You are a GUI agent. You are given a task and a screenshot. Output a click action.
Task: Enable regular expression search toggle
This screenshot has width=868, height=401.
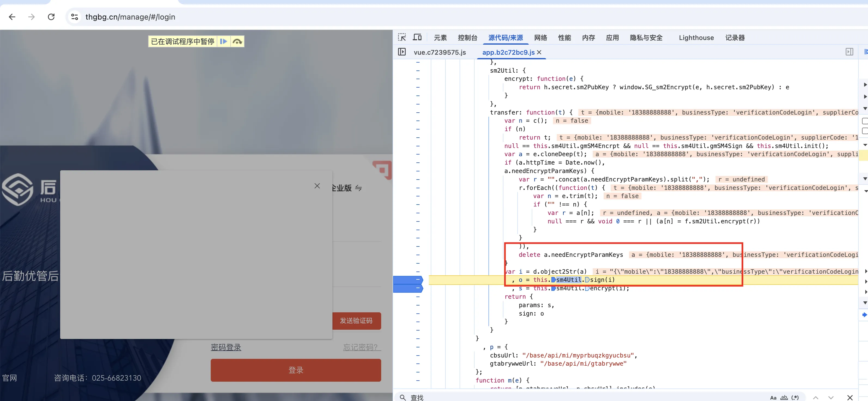(795, 398)
